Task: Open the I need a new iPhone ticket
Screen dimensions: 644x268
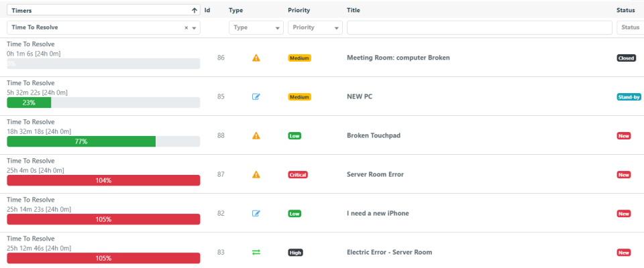Action: pyautogui.click(x=378, y=214)
